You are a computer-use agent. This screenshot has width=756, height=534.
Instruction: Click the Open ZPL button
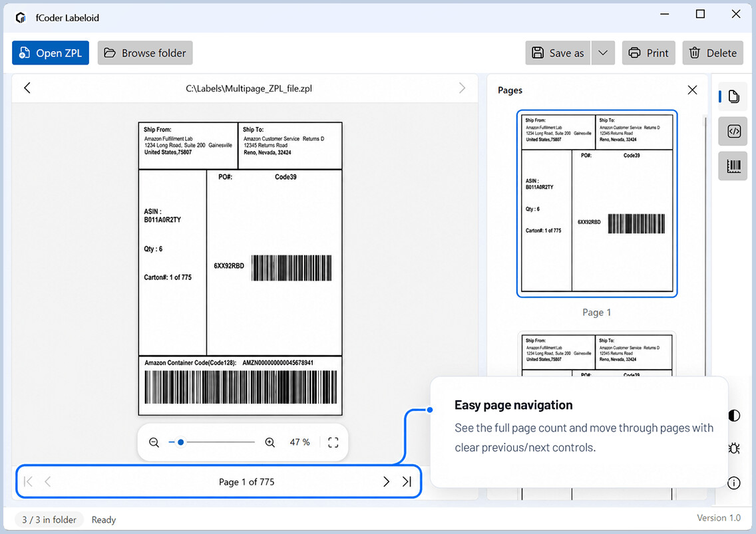click(51, 53)
